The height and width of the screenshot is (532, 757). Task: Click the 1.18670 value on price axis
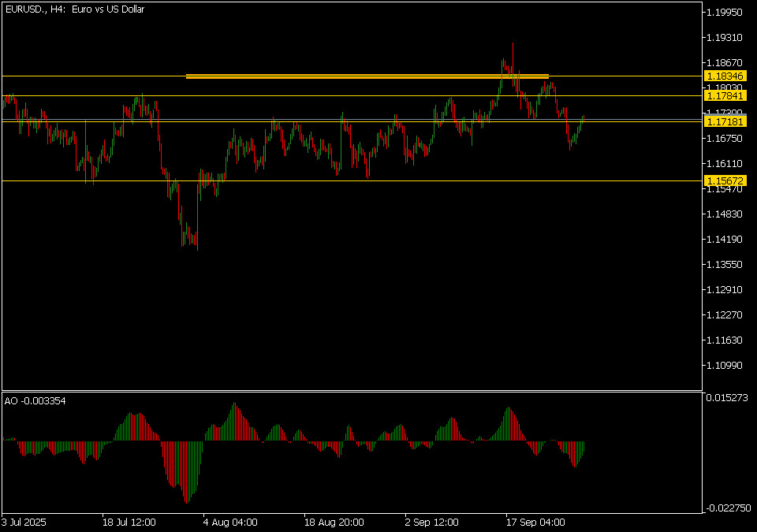coord(724,63)
